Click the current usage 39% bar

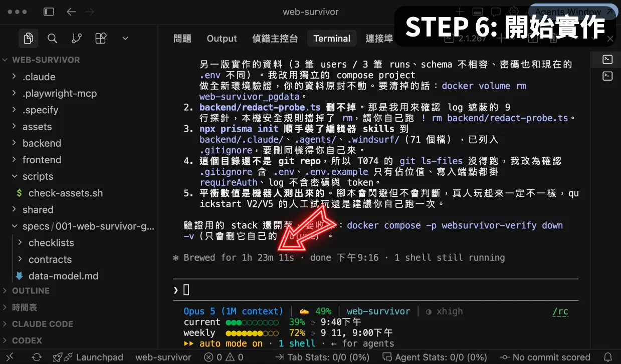tap(252, 322)
